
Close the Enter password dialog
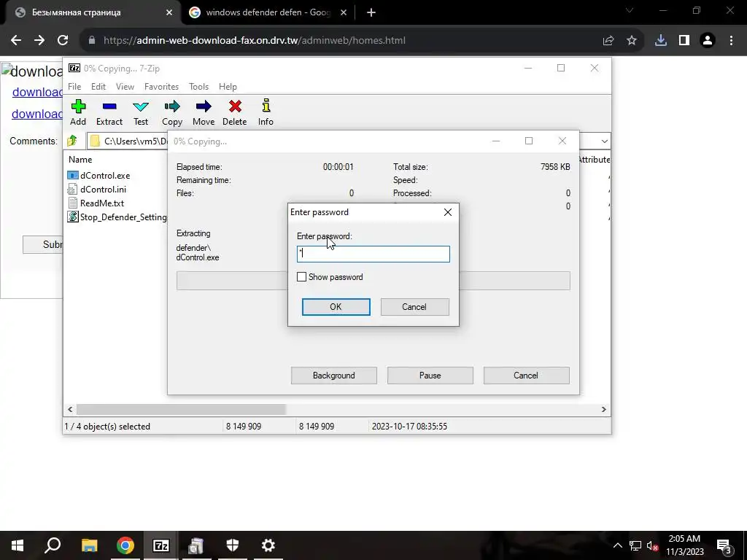[x=448, y=212]
